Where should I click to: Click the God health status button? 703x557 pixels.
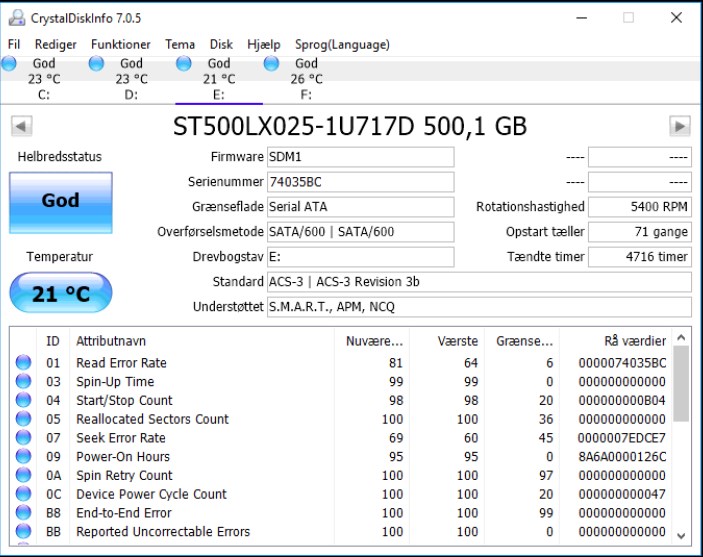[x=61, y=203]
